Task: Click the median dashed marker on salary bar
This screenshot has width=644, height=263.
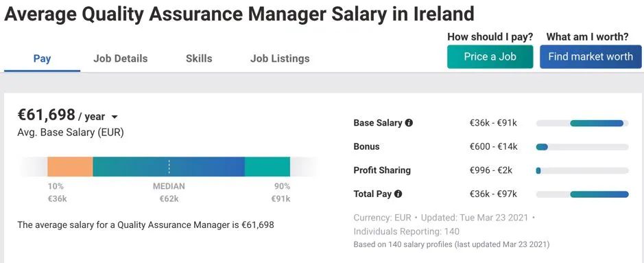Action: pos(169,167)
